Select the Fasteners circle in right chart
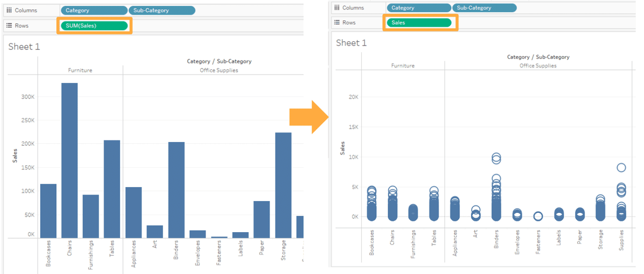644x274 pixels. click(x=538, y=216)
